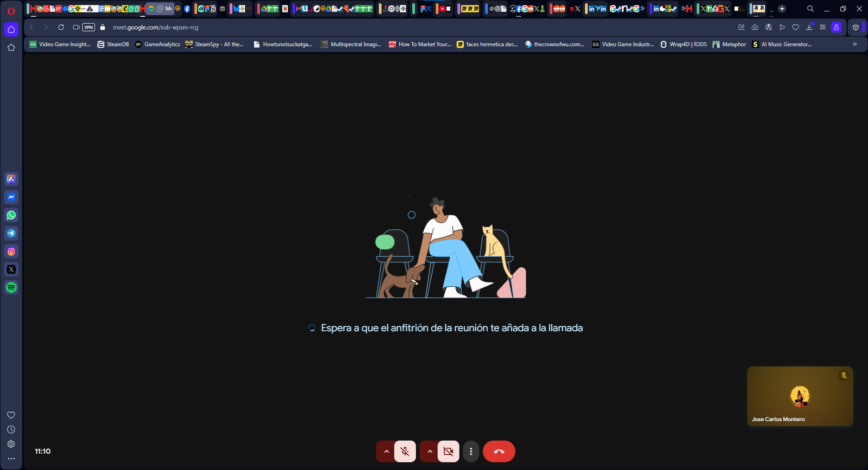Open a new tab with plus button
Image resolution: width=868 pixels, height=470 pixels.
(782, 9)
